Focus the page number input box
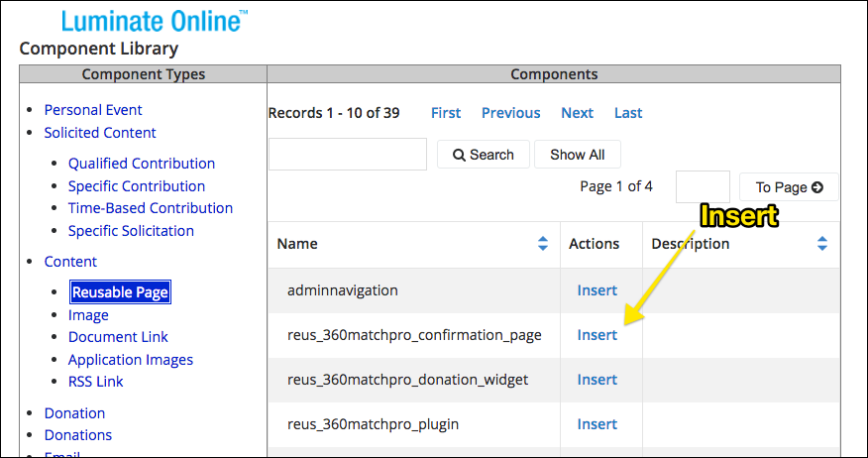This screenshot has width=868, height=458. (702, 186)
